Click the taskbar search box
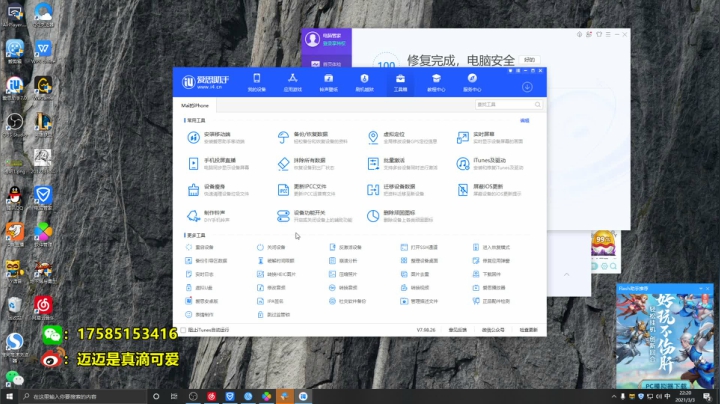The width and height of the screenshot is (720, 404). [x=83, y=396]
